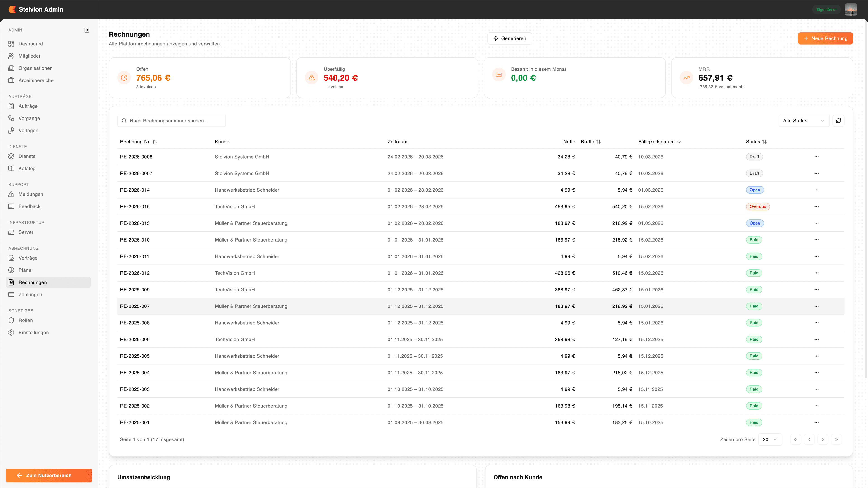
Task: Focus the invoice number search field
Action: click(172, 121)
